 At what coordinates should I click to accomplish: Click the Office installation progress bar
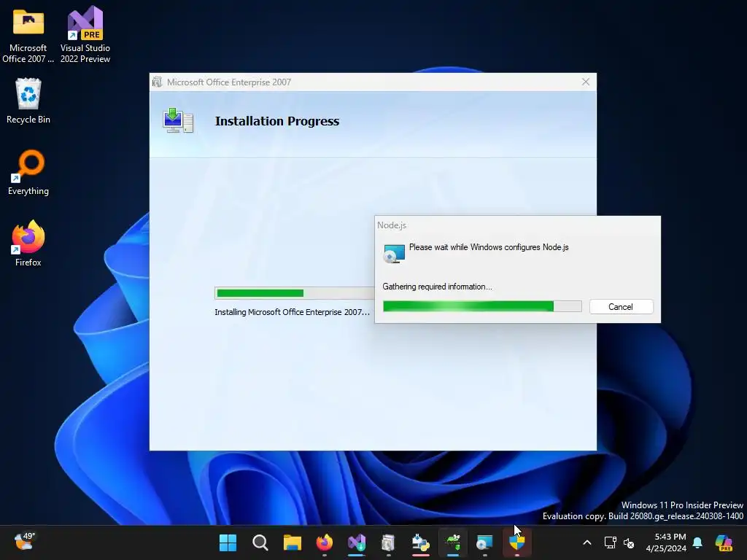point(295,293)
